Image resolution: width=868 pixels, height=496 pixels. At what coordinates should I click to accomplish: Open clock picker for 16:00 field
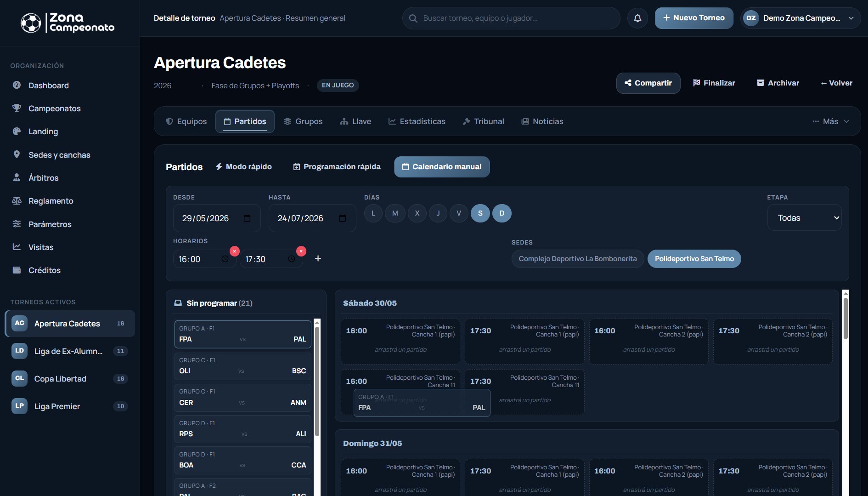tap(225, 259)
